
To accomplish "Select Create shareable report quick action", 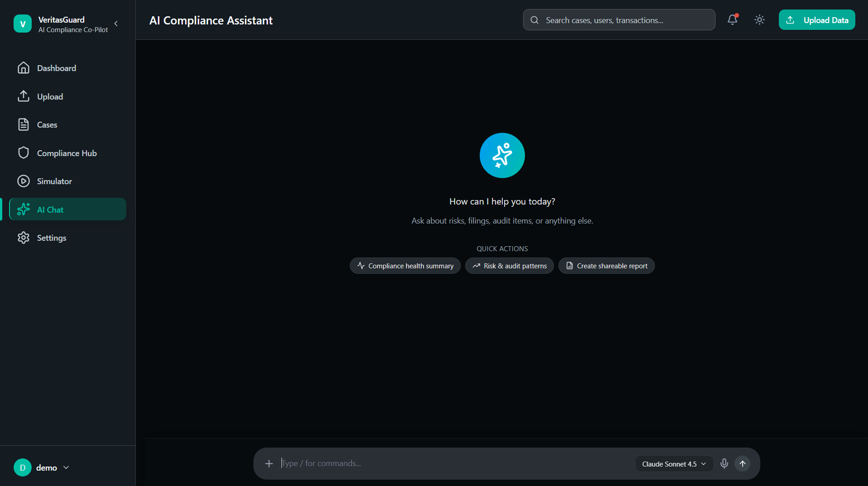I will pos(606,266).
